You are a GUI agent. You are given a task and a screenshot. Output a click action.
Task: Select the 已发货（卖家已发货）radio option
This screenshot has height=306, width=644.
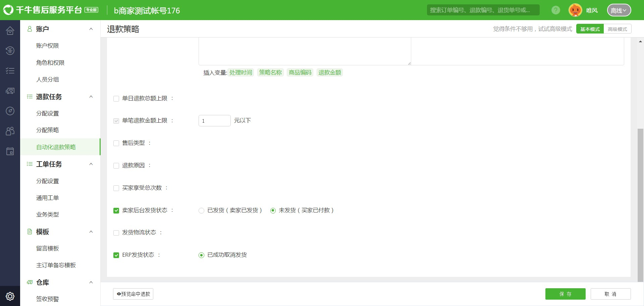pos(201,210)
